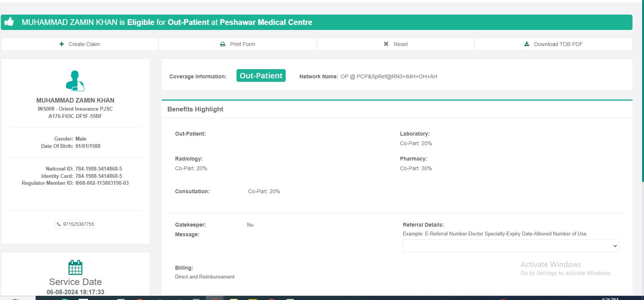Click the plus icon beside Create Claim

62,44
